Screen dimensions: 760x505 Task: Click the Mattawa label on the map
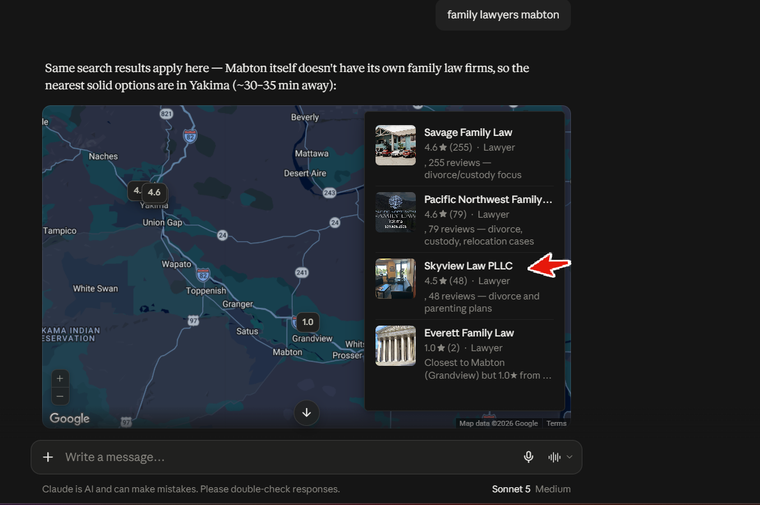312,154
